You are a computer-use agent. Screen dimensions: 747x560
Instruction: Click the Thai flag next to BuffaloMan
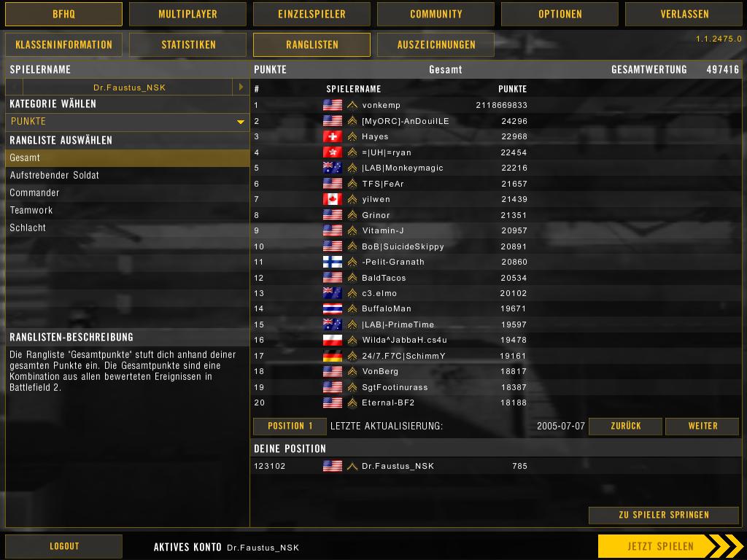(x=333, y=308)
